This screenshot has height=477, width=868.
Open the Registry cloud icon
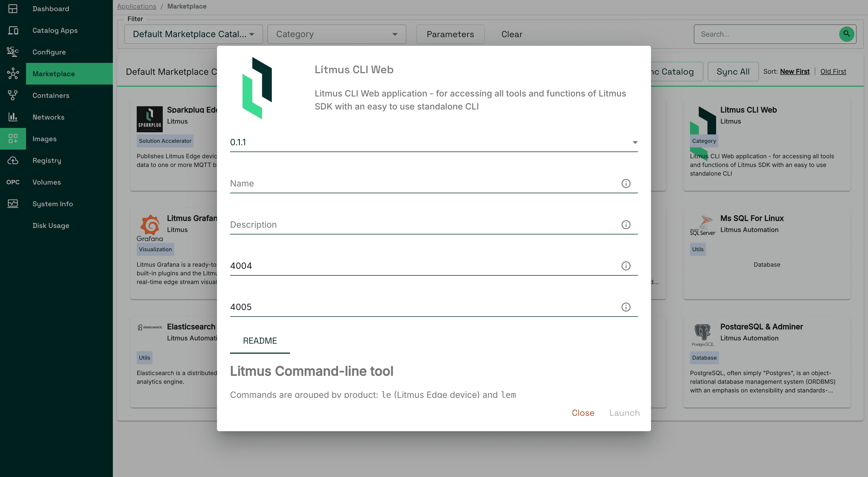(x=13, y=160)
